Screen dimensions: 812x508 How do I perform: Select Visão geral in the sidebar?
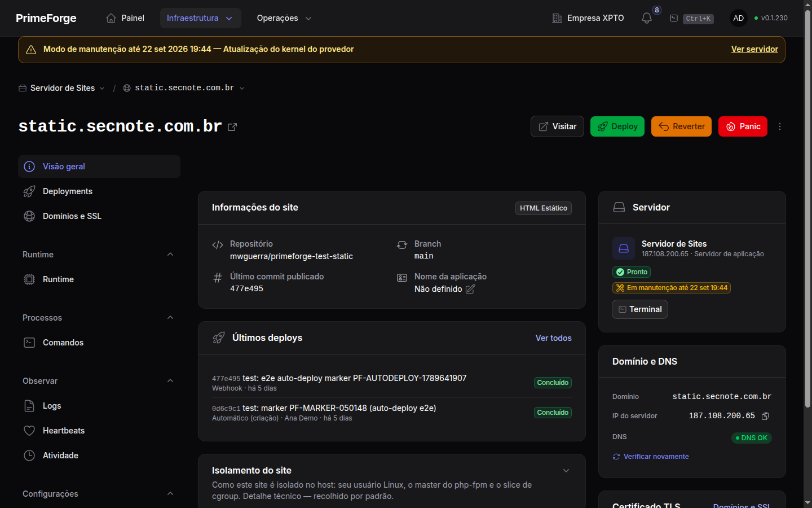click(x=99, y=167)
